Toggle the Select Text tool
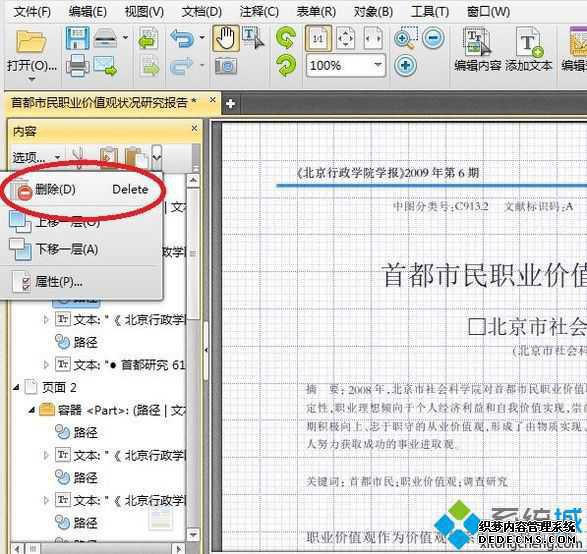This screenshot has height=554, width=587. click(x=253, y=38)
